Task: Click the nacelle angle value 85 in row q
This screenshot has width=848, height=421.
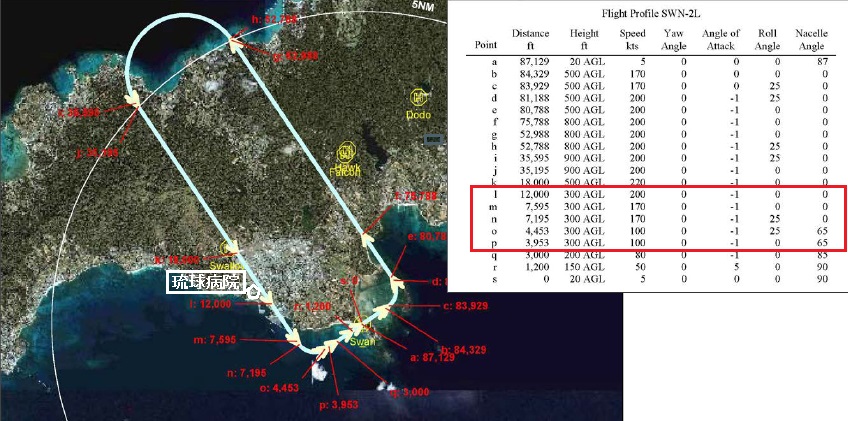Action: click(823, 255)
